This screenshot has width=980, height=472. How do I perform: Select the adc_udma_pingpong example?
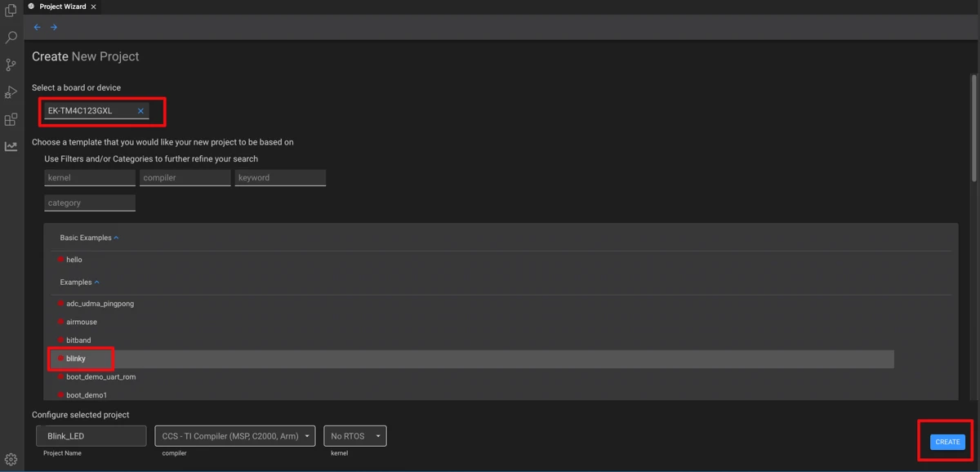point(100,304)
